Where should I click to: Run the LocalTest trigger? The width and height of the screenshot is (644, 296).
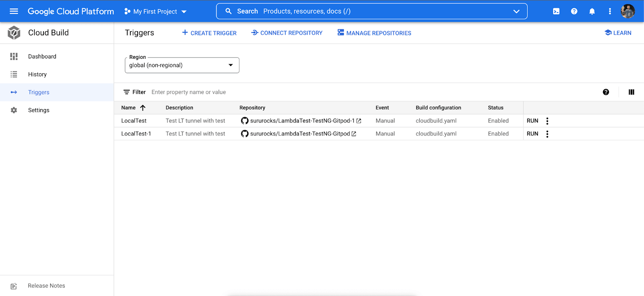(532, 121)
